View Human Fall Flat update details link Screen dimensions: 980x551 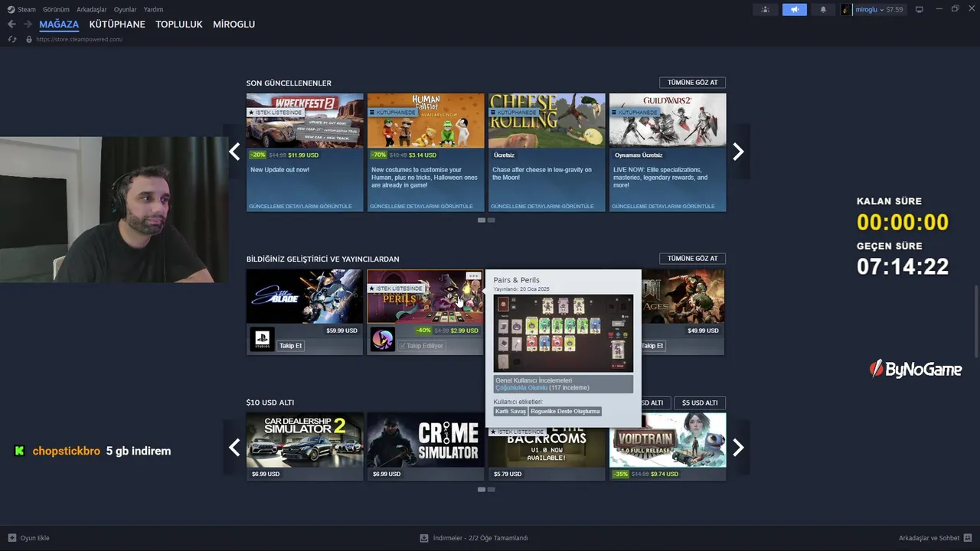[422, 207]
